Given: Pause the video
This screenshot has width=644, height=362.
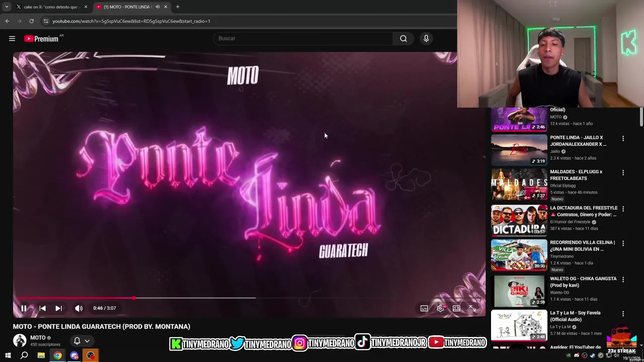Looking at the screenshot, I should [x=24, y=308].
